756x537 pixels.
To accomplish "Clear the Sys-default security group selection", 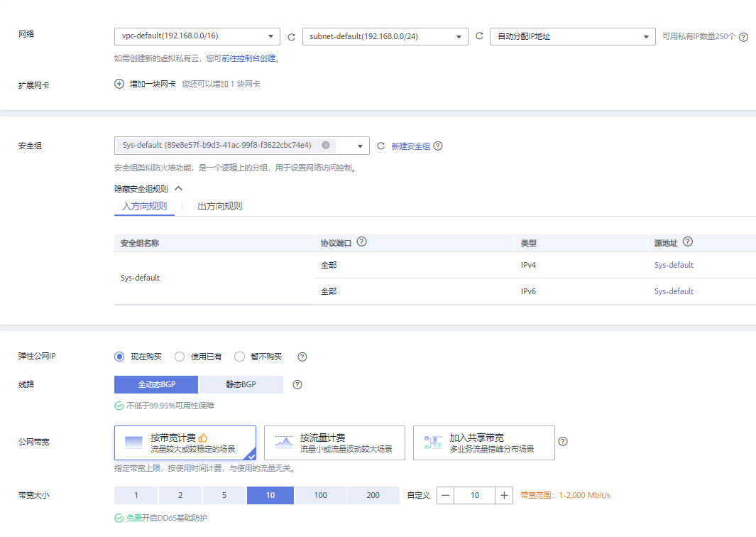I will [x=326, y=145].
